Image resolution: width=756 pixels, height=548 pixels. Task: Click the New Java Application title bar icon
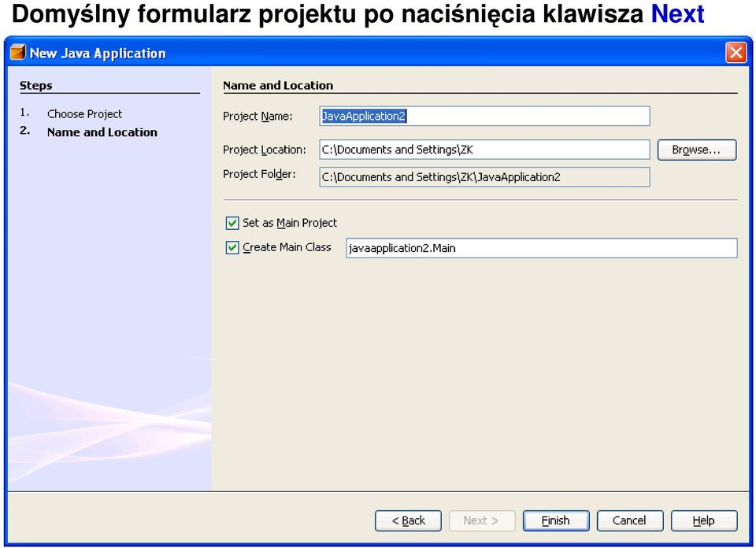pos(18,52)
